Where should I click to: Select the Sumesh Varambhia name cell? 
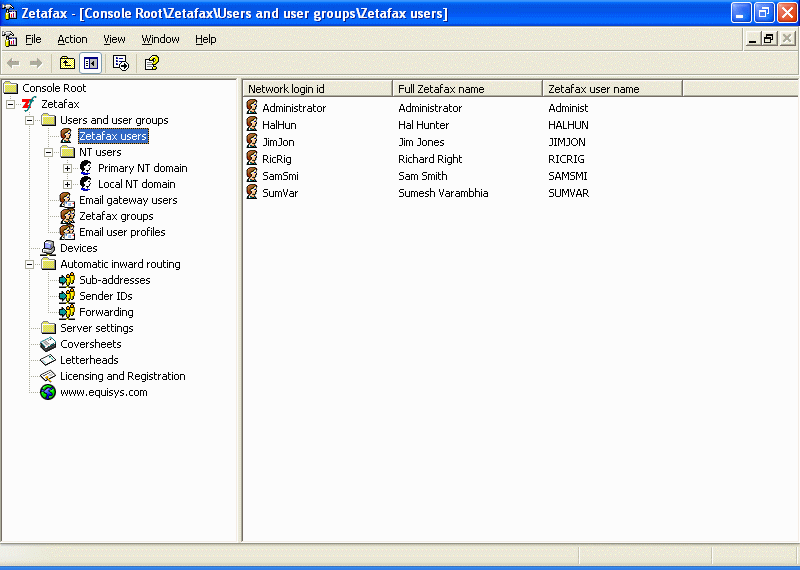pos(443,193)
